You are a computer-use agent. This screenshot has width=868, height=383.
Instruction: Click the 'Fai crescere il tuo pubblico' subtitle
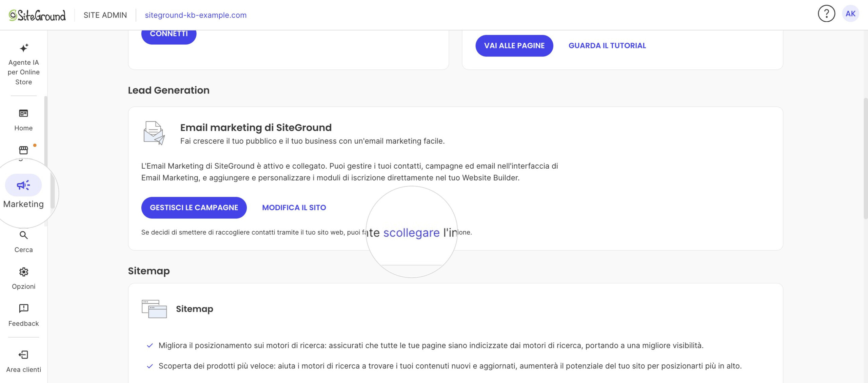312,141
